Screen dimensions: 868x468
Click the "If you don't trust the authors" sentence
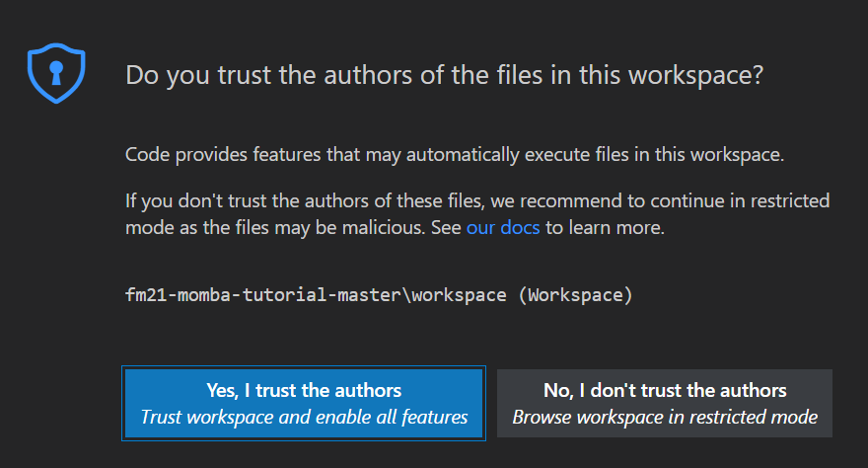296,201
